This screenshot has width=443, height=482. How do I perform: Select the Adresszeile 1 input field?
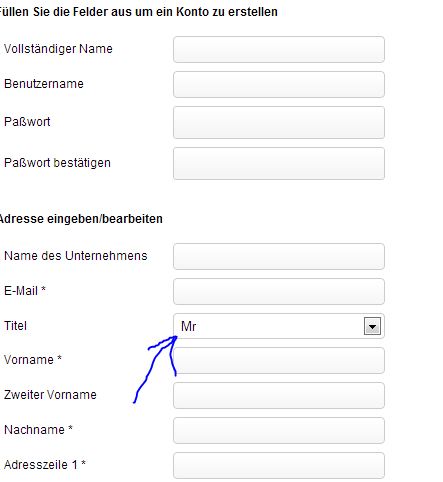(x=279, y=465)
